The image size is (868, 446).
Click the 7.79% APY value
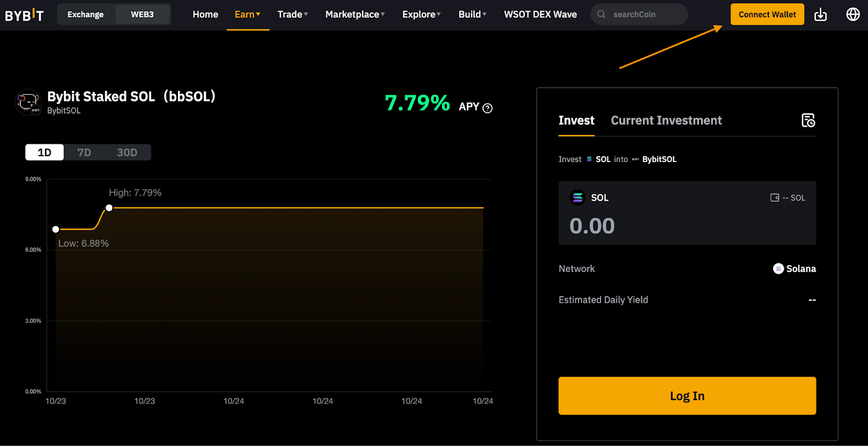point(417,103)
